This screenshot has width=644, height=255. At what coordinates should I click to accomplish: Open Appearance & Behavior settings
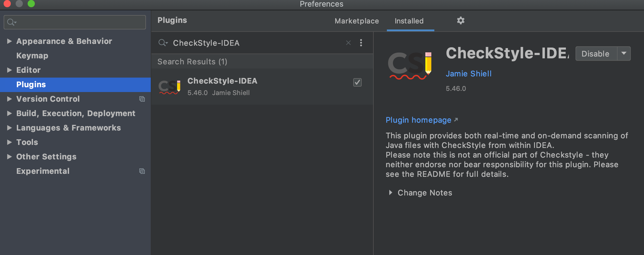click(x=64, y=41)
